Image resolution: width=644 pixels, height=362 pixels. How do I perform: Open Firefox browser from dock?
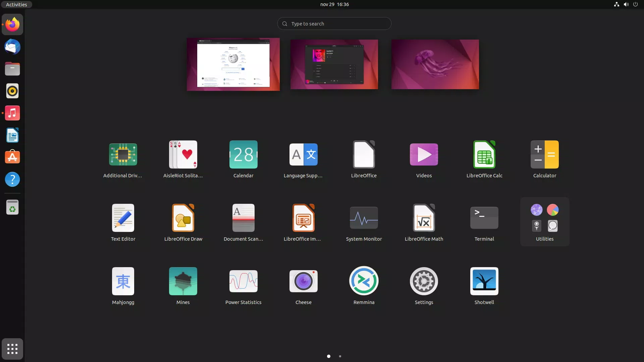[12, 24]
